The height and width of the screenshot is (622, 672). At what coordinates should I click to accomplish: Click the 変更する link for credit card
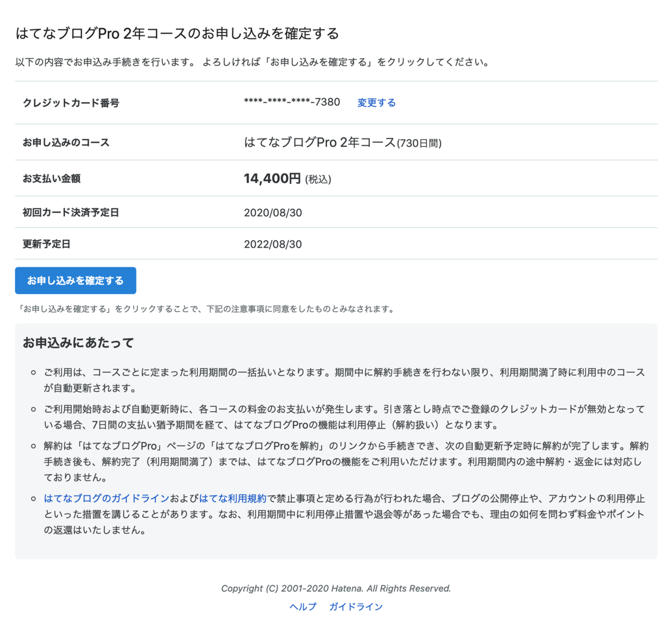376,103
